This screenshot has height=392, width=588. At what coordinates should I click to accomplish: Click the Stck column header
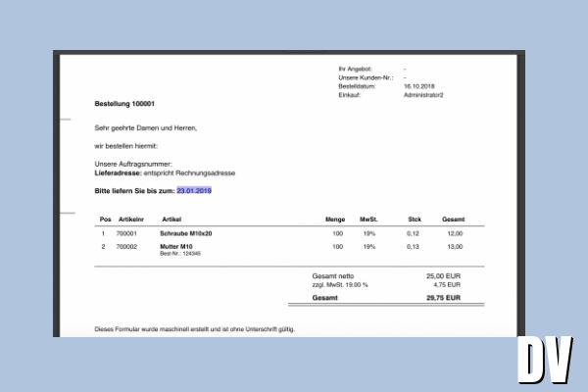click(414, 219)
